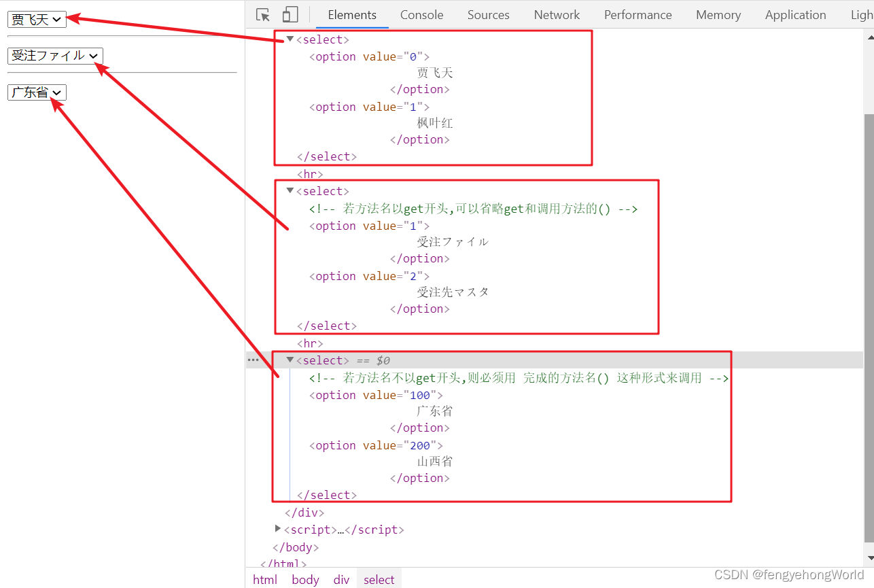
Task: Click the 贾飞天 text node in the DOM tree
Action: coord(435,73)
